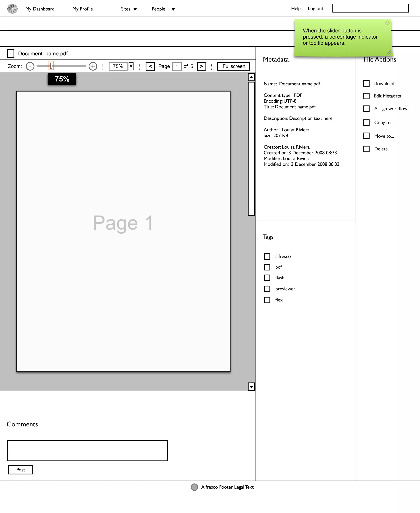The height and width of the screenshot is (513, 420).
Task: Click the Alfresco logo icon
Action: click(x=12, y=9)
